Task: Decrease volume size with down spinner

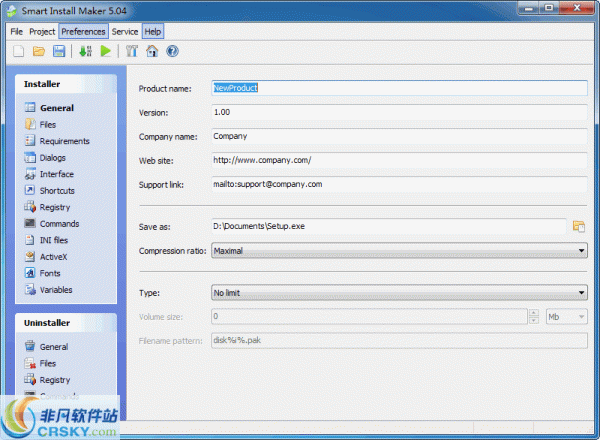Action: (x=534, y=321)
